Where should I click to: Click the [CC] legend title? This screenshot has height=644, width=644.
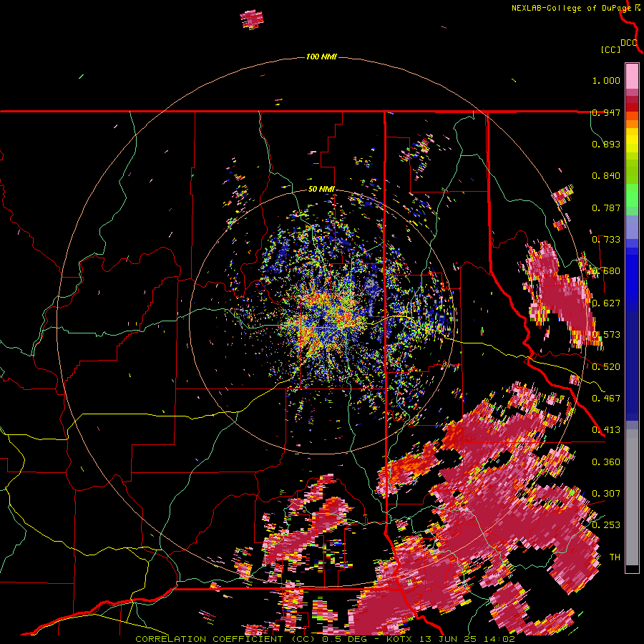610,49
